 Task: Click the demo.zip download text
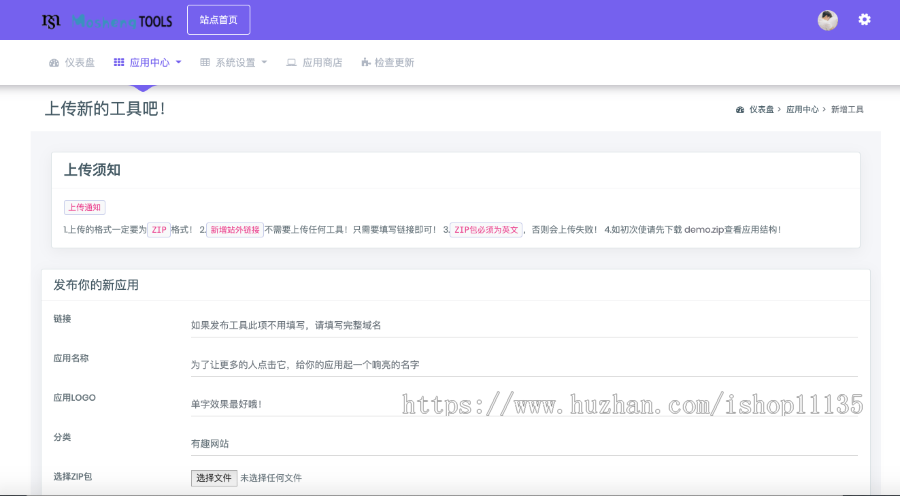pos(704,230)
